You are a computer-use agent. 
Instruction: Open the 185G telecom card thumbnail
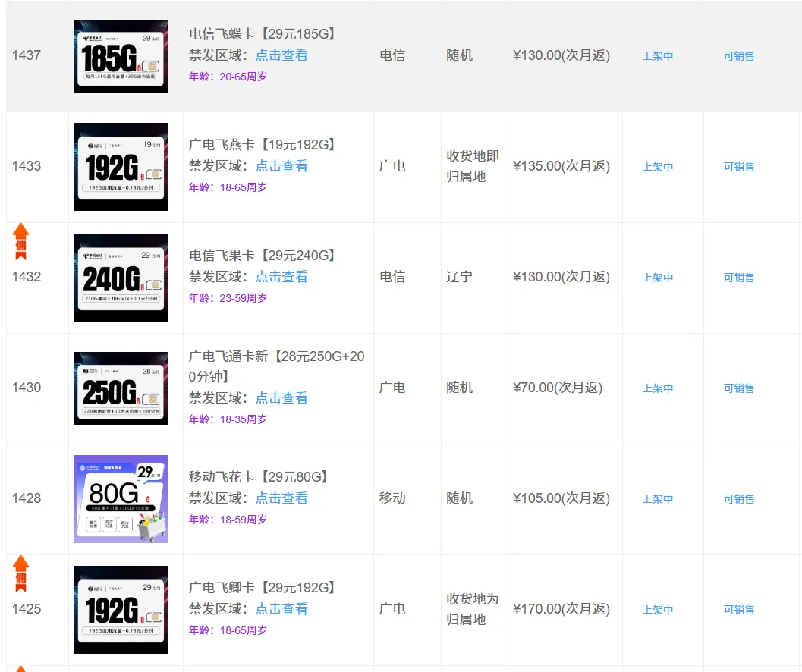(121, 55)
